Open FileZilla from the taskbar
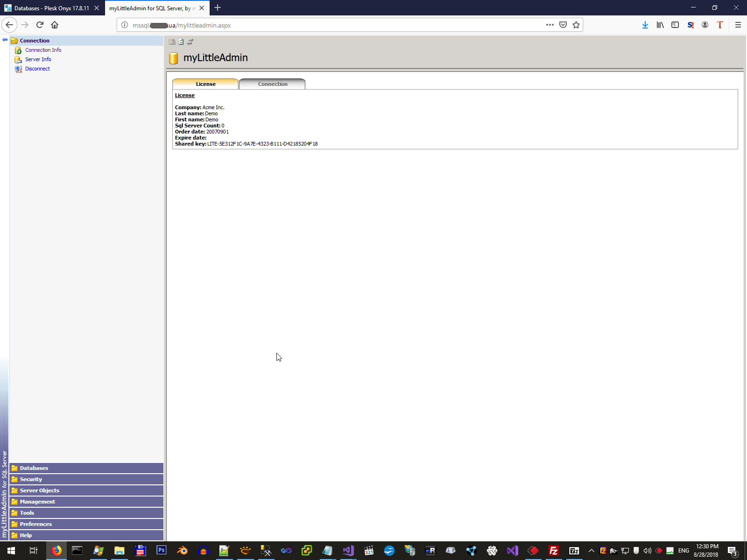This screenshot has width=747, height=560. [554, 551]
